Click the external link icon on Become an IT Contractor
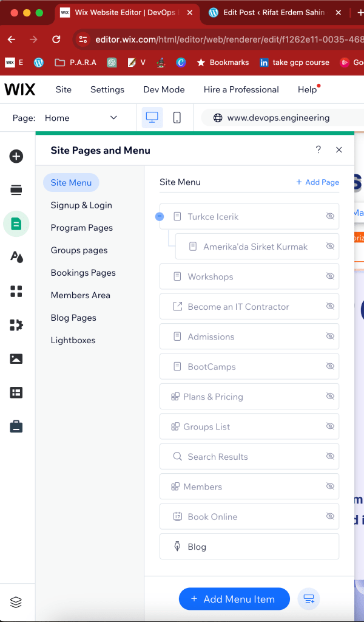 [x=177, y=307]
